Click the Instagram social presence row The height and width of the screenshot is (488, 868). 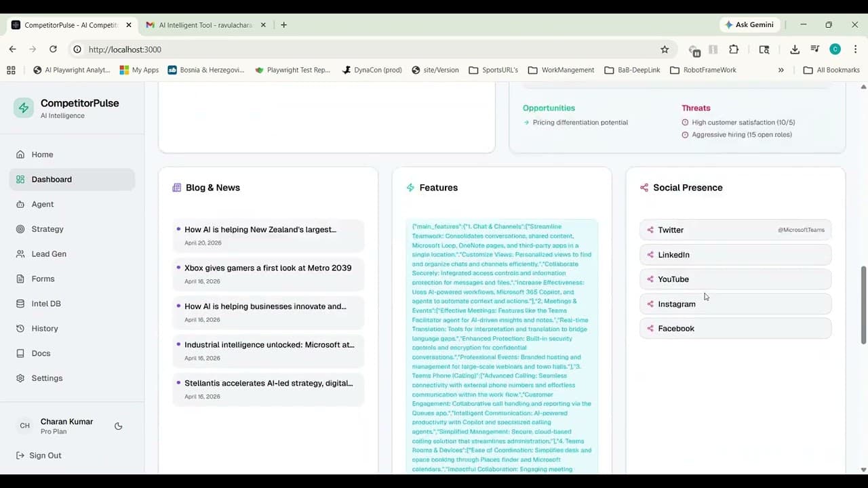736,304
